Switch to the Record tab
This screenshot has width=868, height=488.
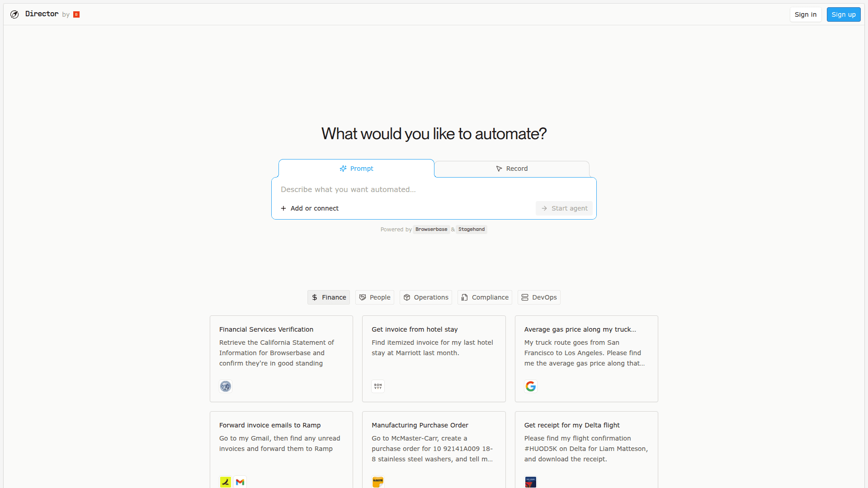(512, 169)
